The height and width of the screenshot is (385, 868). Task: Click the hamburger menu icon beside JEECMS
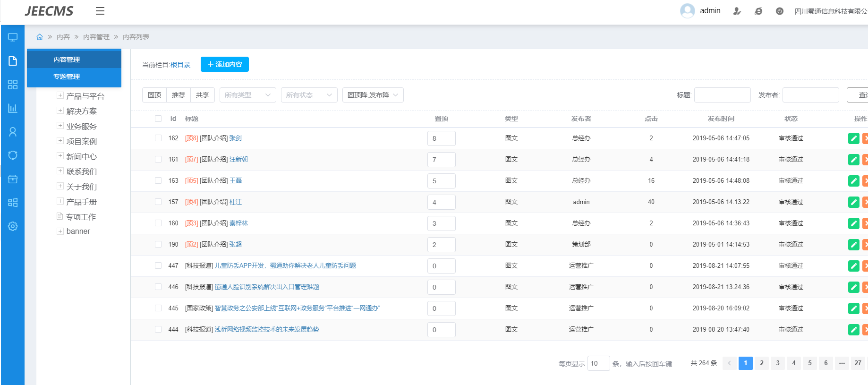click(x=100, y=11)
